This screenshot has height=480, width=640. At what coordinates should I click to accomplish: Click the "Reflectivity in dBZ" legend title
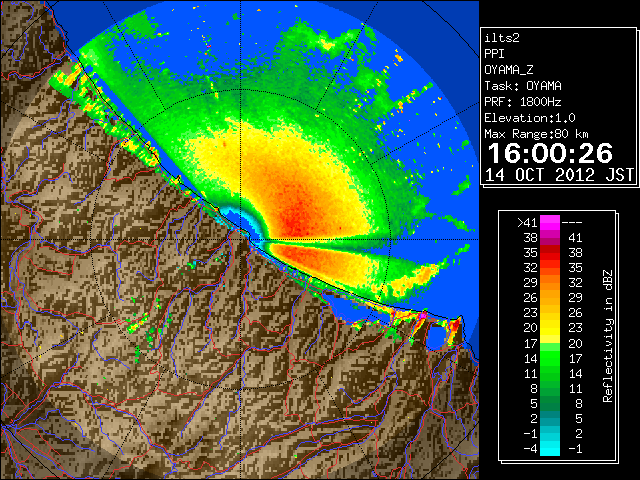(608, 336)
